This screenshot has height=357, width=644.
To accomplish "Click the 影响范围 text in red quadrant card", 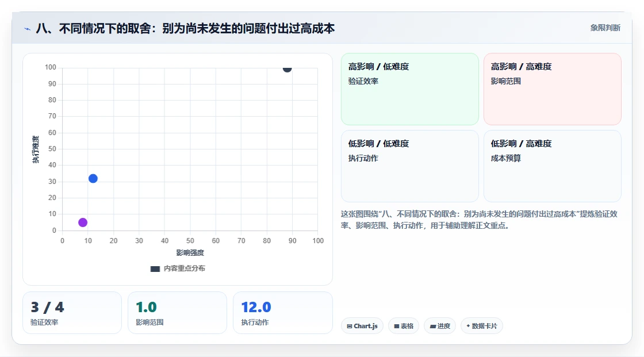I will pos(505,81).
